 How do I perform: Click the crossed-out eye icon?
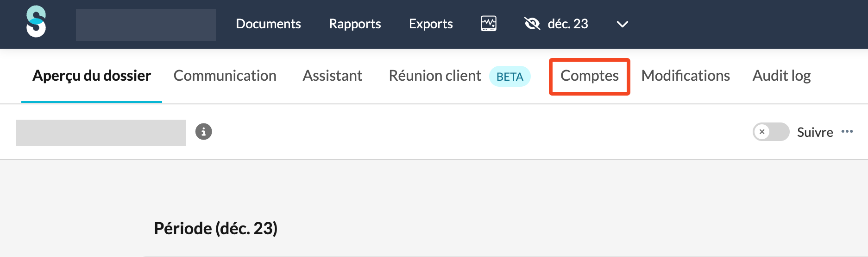click(532, 23)
